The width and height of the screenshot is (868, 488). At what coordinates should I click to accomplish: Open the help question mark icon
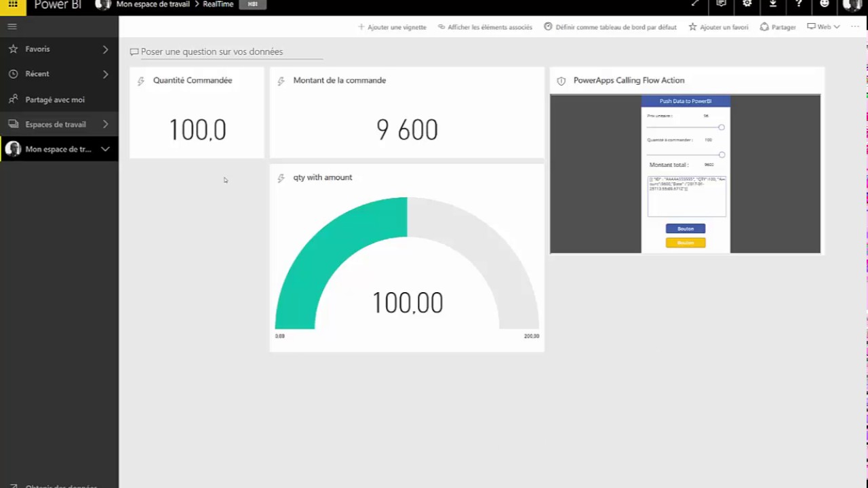coord(799,4)
